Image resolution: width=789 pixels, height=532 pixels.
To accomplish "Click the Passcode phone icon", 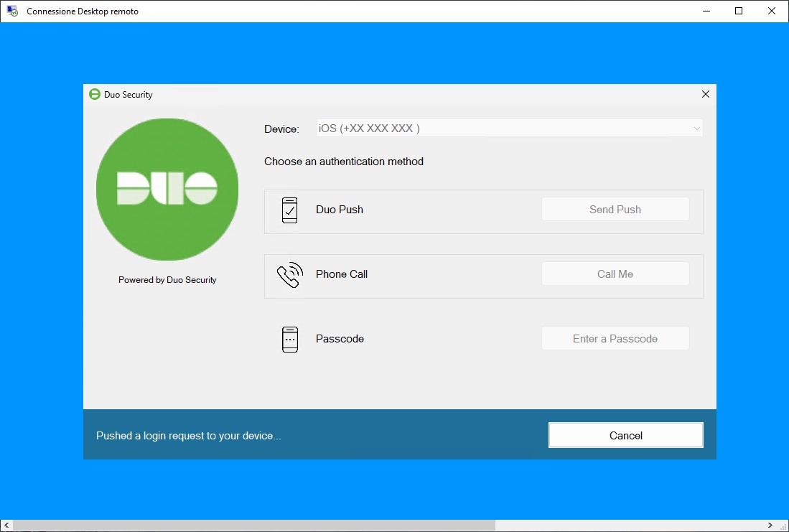I will (x=289, y=339).
